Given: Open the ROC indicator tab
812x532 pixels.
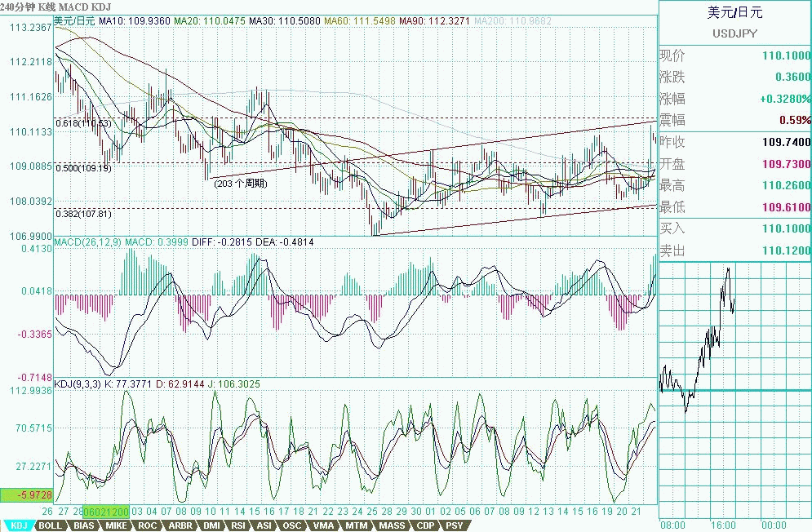Looking at the screenshot, I should click(x=147, y=525).
